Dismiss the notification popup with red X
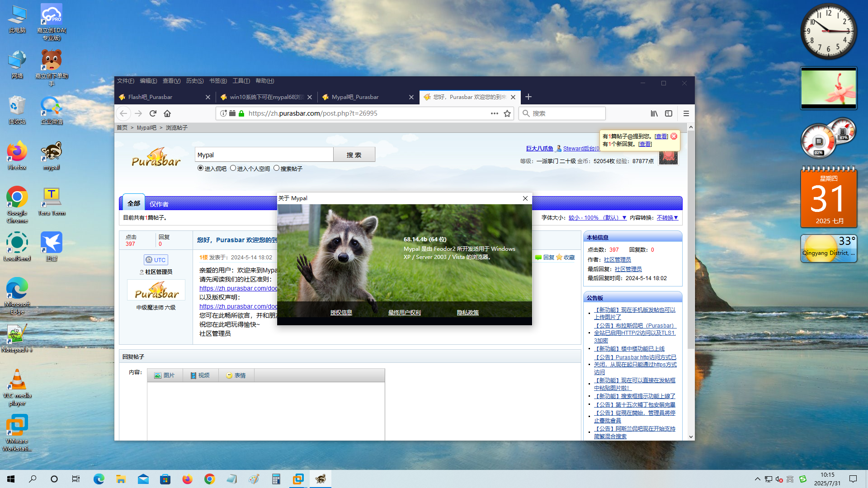Image resolution: width=868 pixels, height=488 pixels. pos(674,136)
